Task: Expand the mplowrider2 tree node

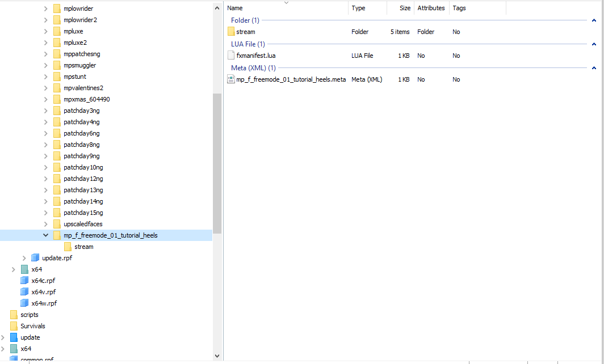Action: (x=45, y=20)
